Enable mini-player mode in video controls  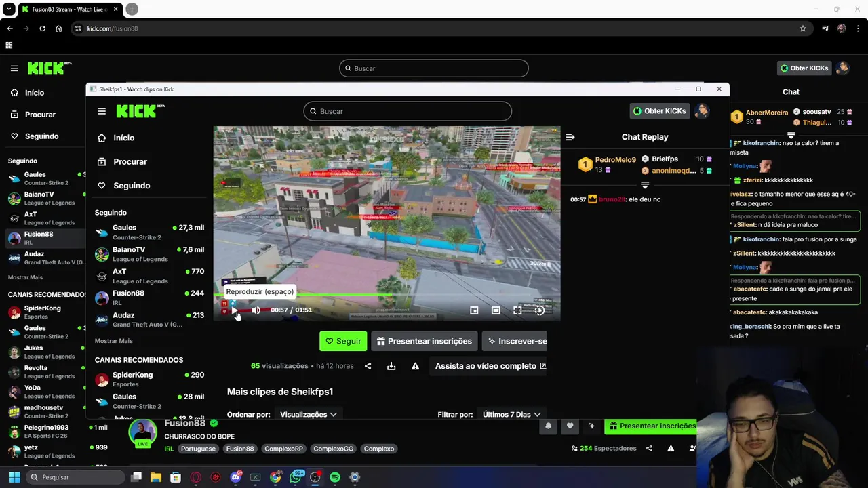pyautogui.click(x=474, y=310)
